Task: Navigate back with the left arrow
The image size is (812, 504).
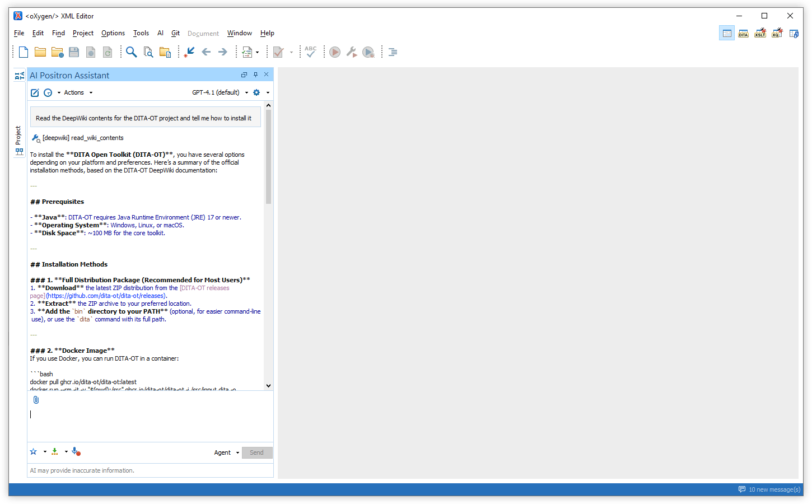Action: 206,52
